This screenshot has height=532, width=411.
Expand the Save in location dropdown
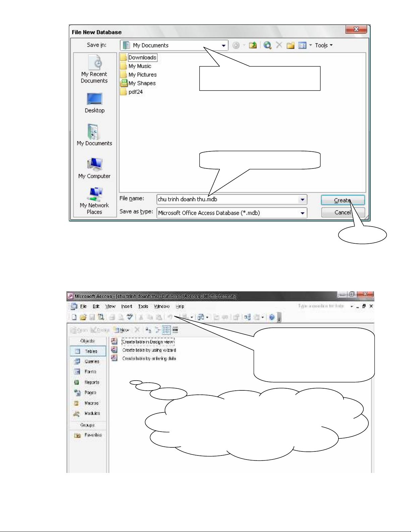(223, 45)
